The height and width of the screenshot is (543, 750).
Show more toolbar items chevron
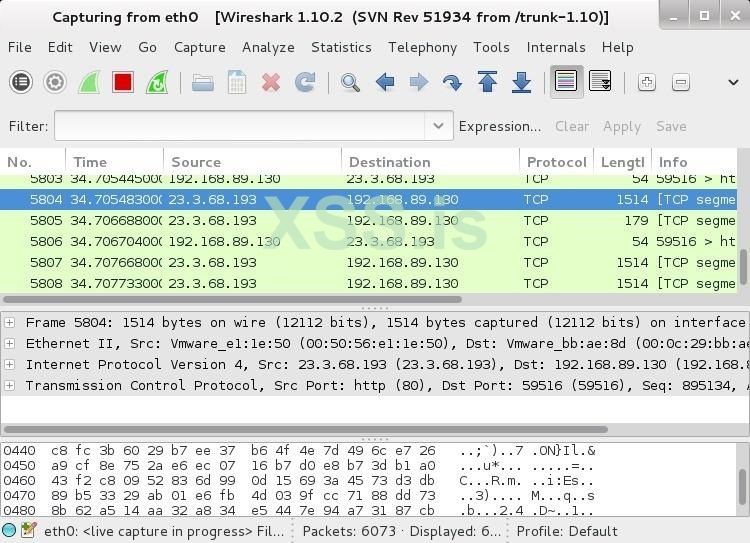(733, 82)
